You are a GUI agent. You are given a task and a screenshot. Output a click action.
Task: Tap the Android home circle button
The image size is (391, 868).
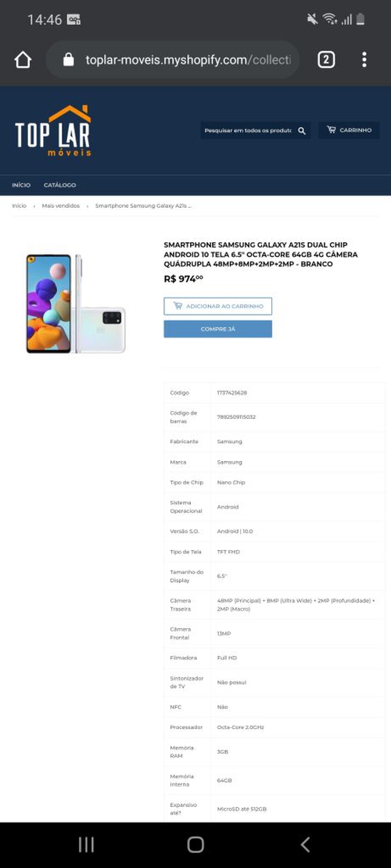pyautogui.click(x=195, y=845)
